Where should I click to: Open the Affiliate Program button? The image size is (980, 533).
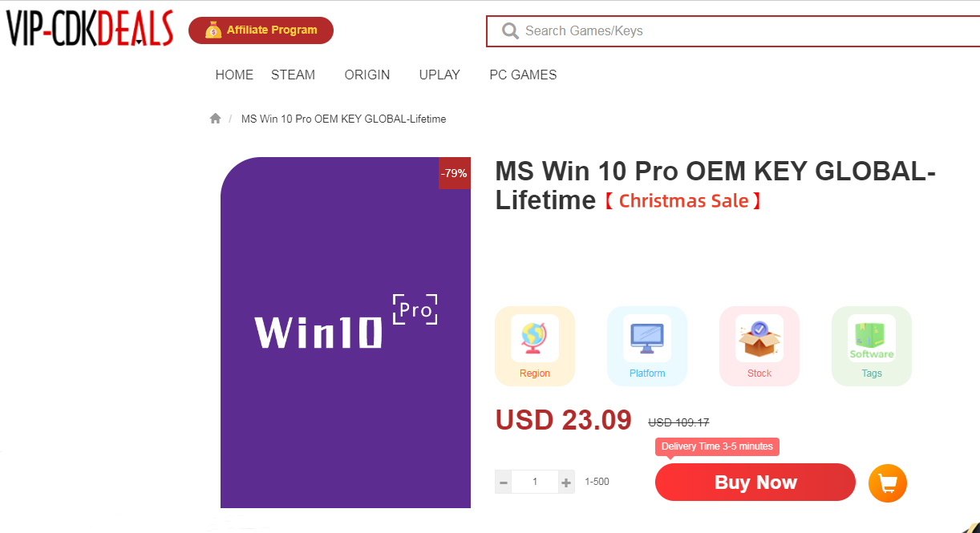pos(261,30)
